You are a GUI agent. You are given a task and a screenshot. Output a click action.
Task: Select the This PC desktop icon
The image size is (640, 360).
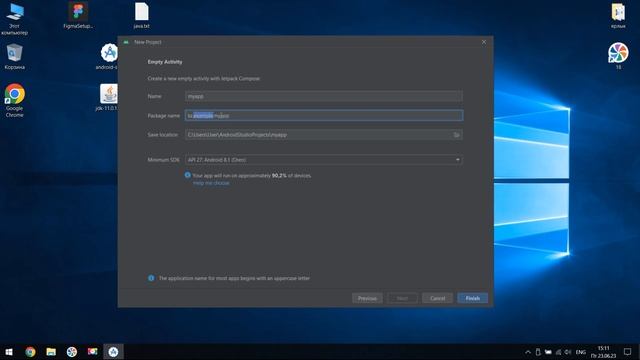[x=15, y=18]
